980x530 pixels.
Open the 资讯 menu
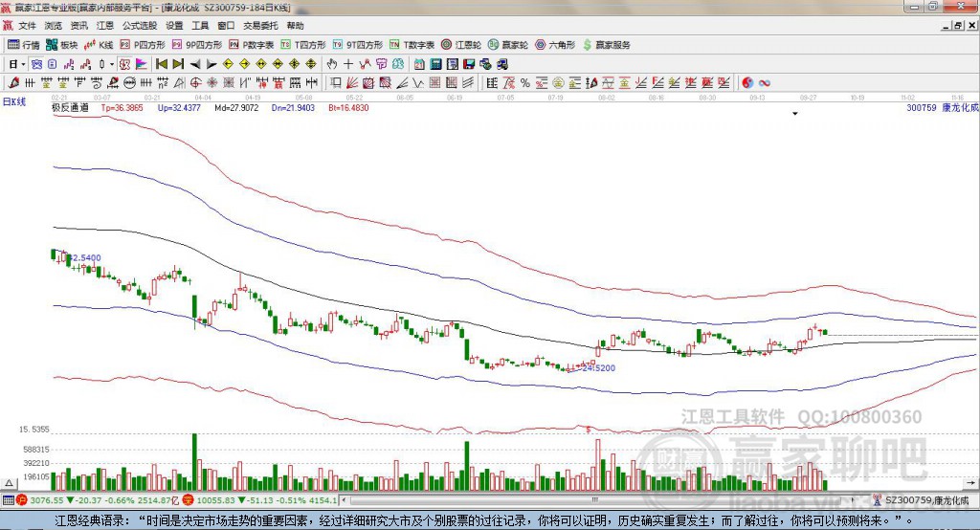(x=78, y=26)
